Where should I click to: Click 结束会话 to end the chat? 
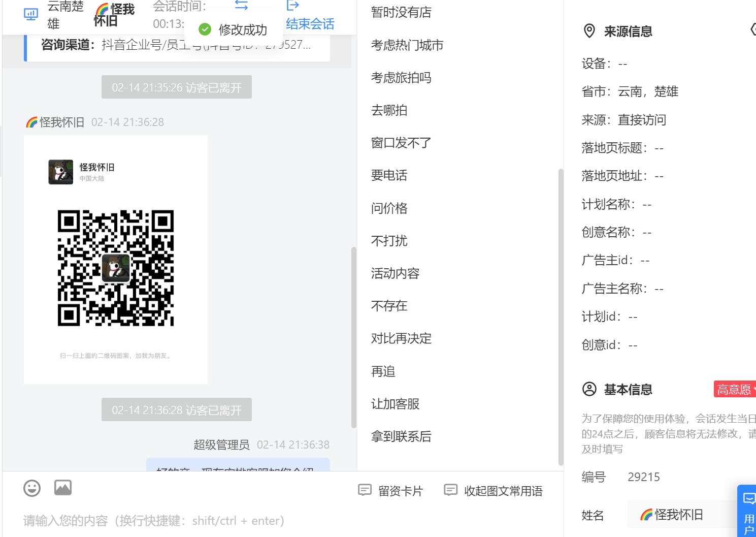310,24
